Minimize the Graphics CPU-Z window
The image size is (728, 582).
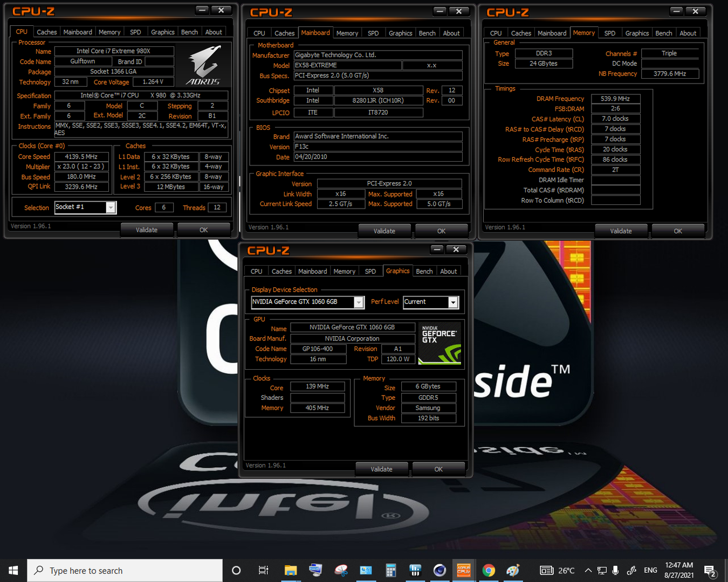(437, 249)
